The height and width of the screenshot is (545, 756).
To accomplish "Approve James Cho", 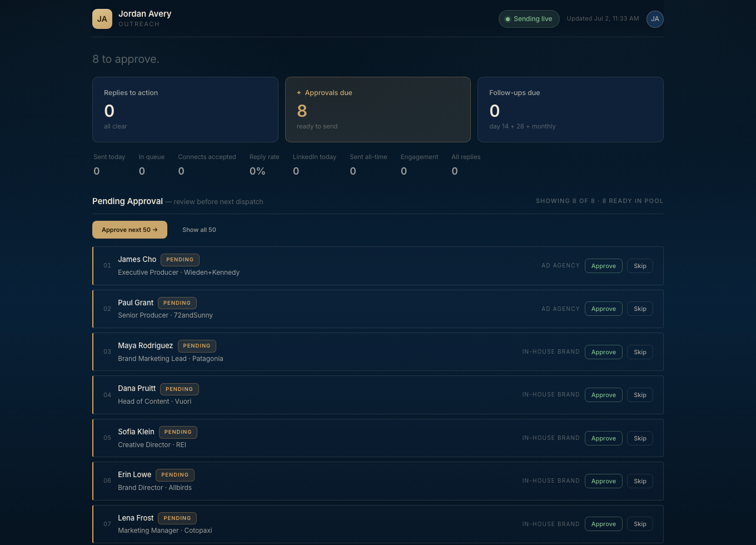I will [x=604, y=266].
